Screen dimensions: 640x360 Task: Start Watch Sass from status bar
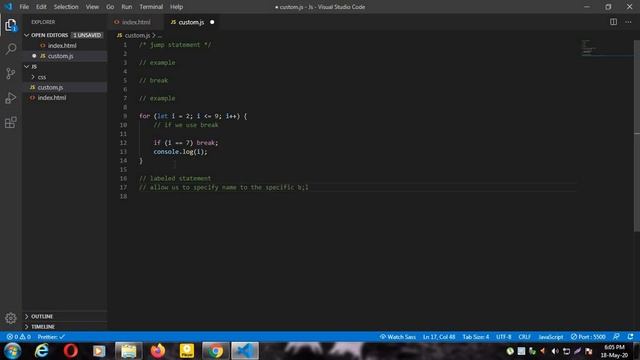point(398,337)
